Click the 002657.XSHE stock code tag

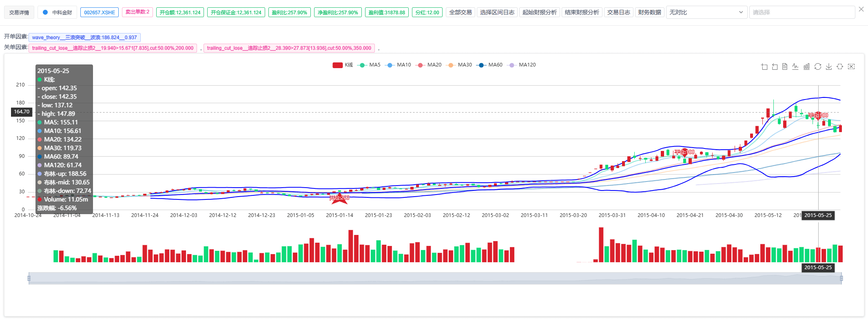coord(100,13)
